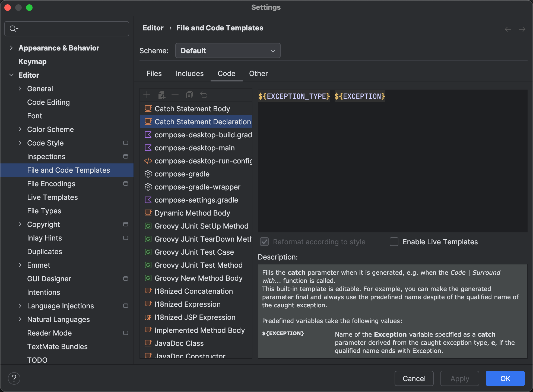Click the Create Template plus icon
Viewport: 533px width, 392px height.
147,95
